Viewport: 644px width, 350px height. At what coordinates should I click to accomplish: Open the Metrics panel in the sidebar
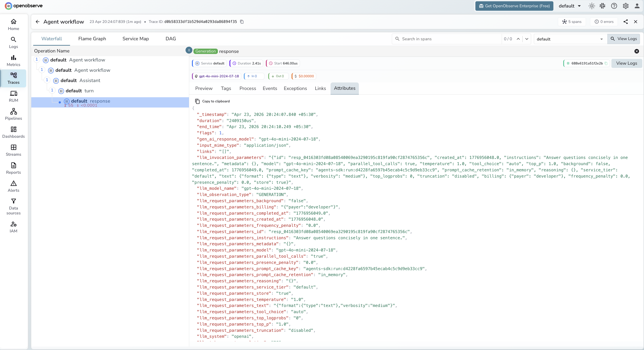13,60
